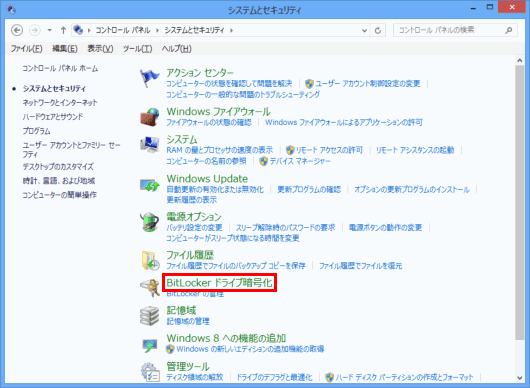Click システムとセキュリティ in the breadcrumb path
This screenshot has width=530, height=388.
(194, 30)
